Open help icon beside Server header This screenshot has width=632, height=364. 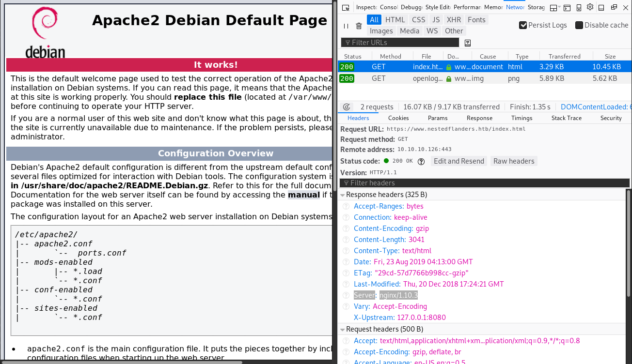[x=346, y=295]
